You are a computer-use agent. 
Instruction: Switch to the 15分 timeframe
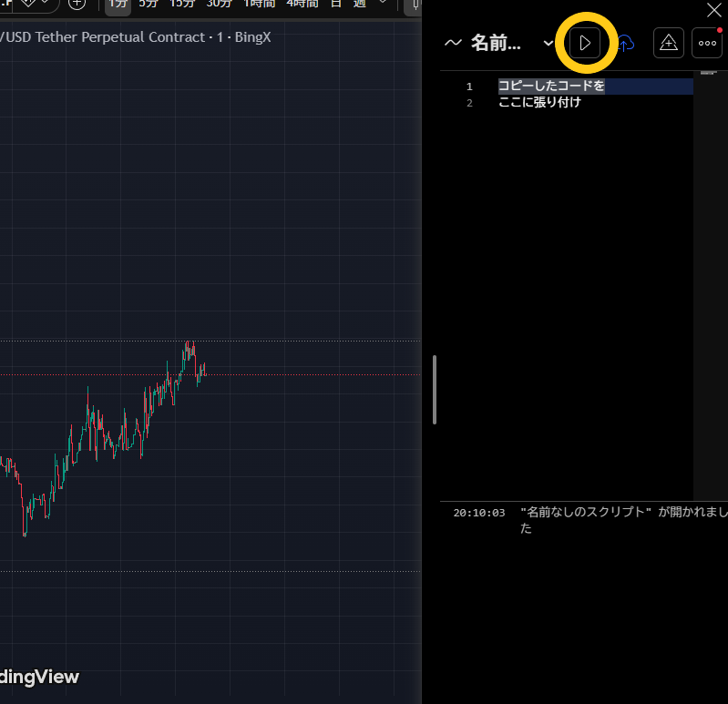(x=182, y=5)
